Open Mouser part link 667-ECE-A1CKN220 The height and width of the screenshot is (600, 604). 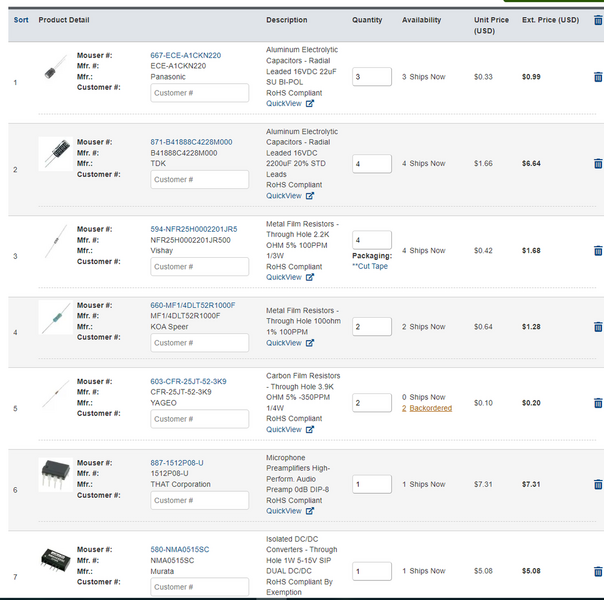click(x=186, y=55)
